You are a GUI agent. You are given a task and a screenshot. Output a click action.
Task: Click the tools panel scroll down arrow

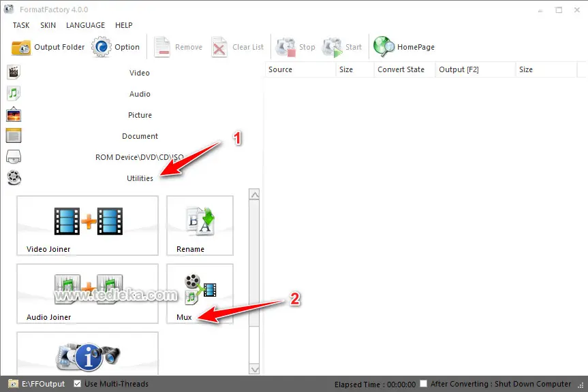[254, 369]
